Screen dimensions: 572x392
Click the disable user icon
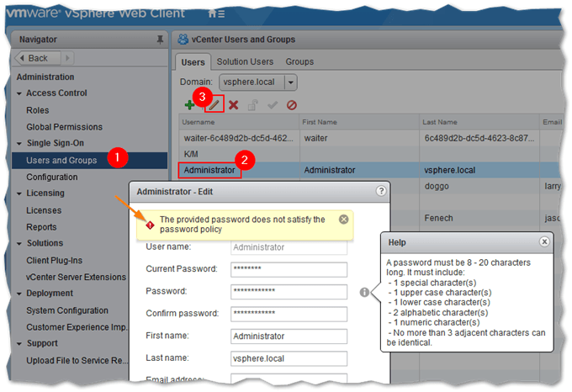(292, 105)
